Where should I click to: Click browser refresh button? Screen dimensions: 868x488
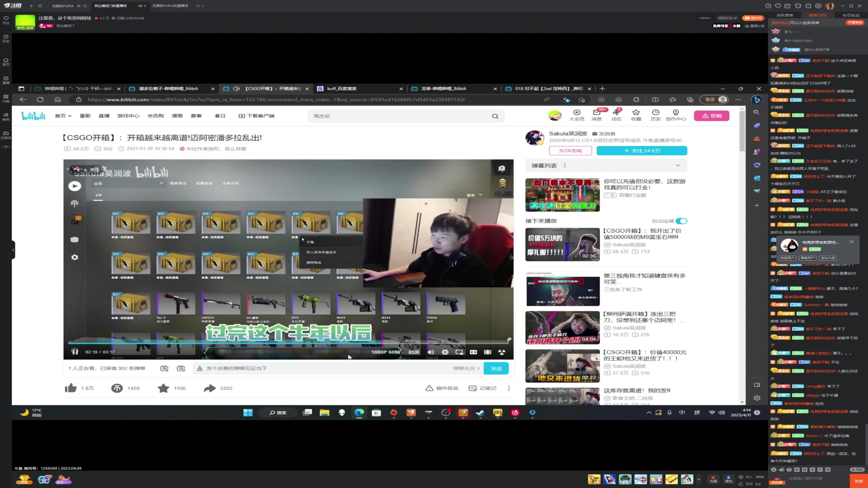tap(40, 100)
